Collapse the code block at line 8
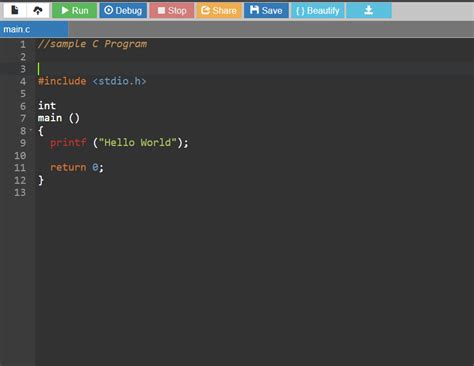The image size is (474, 366). (x=31, y=130)
